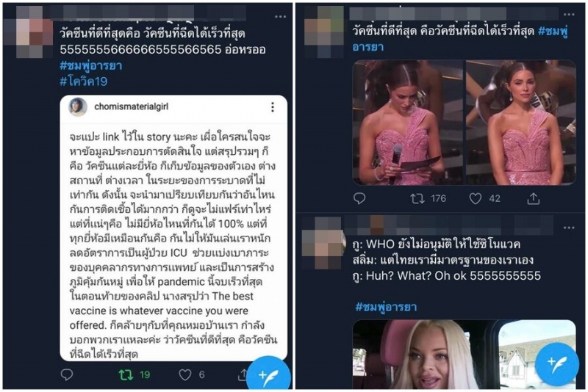Reply to the tweet with pink dress photos
588x392 pixels.
click(359, 198)
